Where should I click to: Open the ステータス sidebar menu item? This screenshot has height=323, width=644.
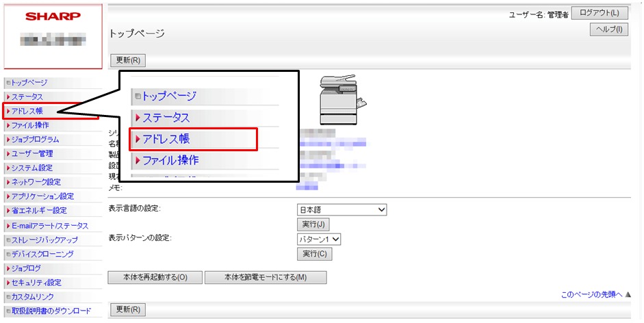click(x=27, y=96)
